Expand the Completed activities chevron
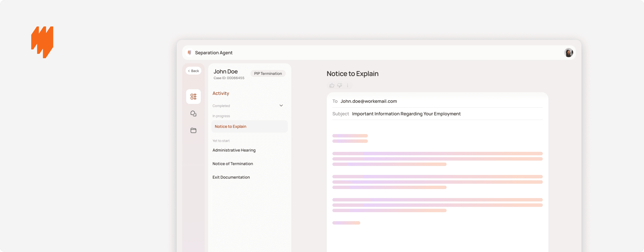 pyautogui.click(x=281, y=105)
